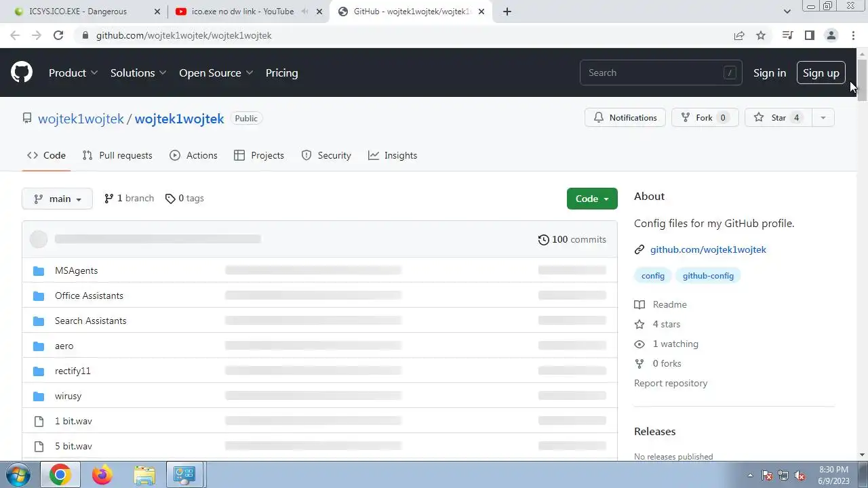Click the MSAgents folder icon

pyautogui.click(x=39, y=270)
